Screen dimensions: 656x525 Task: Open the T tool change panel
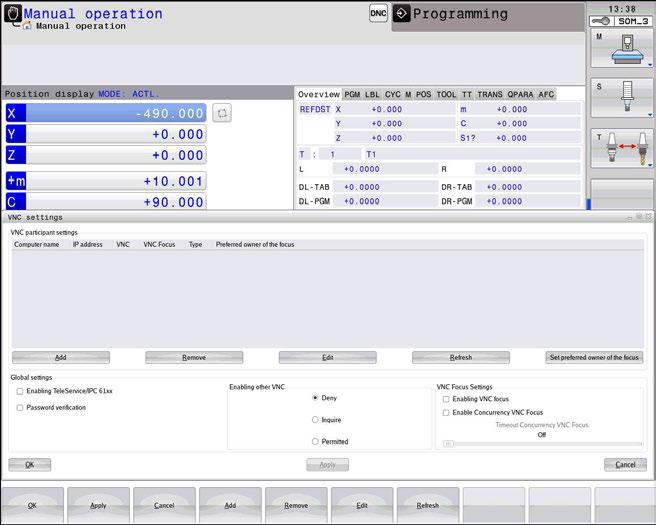click(x=622, y=148)
